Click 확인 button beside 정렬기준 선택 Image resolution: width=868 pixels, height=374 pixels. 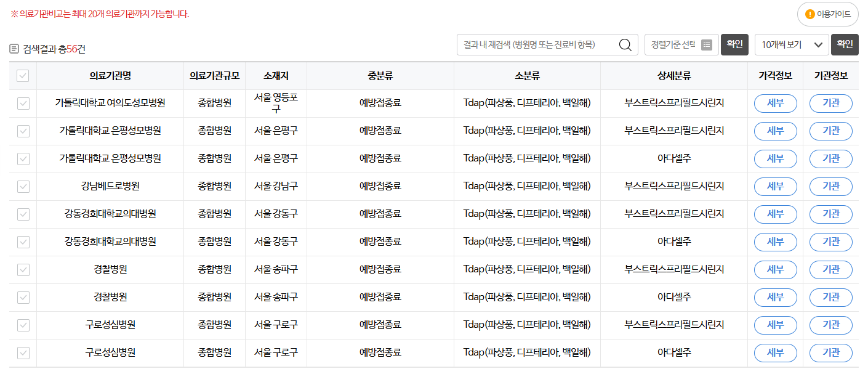(734, 44)
